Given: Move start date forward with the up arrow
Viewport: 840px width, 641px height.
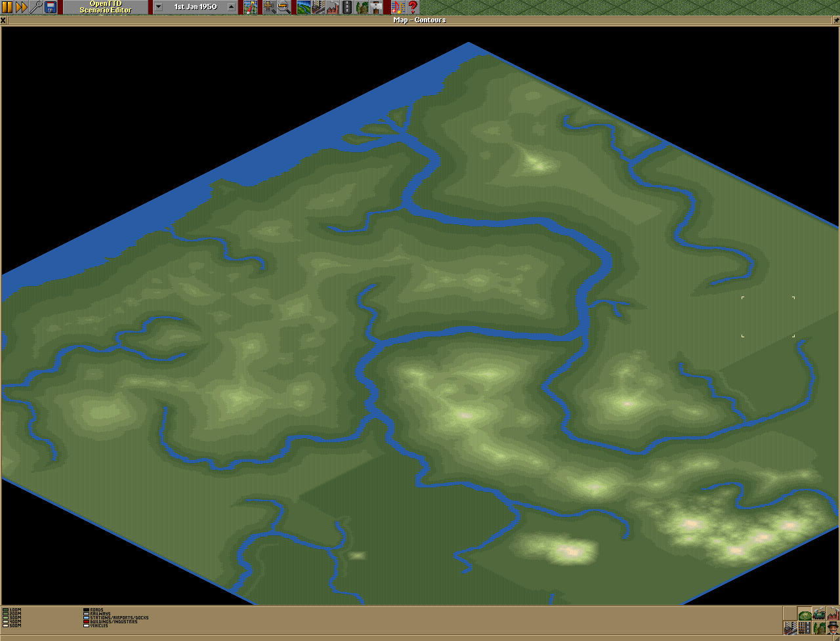Looking at the screenshot, I should pyautogui.click(x=231, y=8).
